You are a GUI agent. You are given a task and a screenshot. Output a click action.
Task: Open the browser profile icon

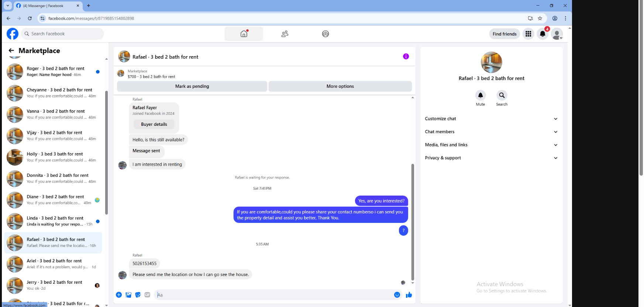(x=555, y=18)
